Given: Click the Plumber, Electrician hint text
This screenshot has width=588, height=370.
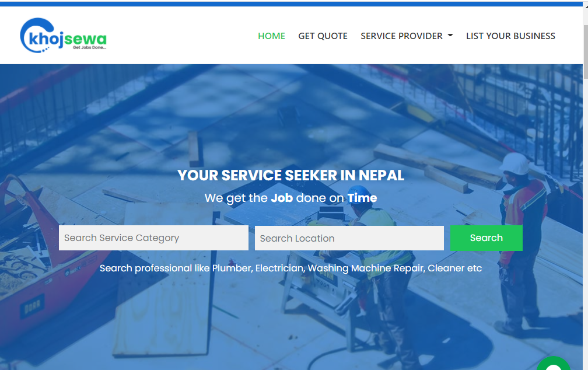Looking at the screenshot, I should [290, 268].
